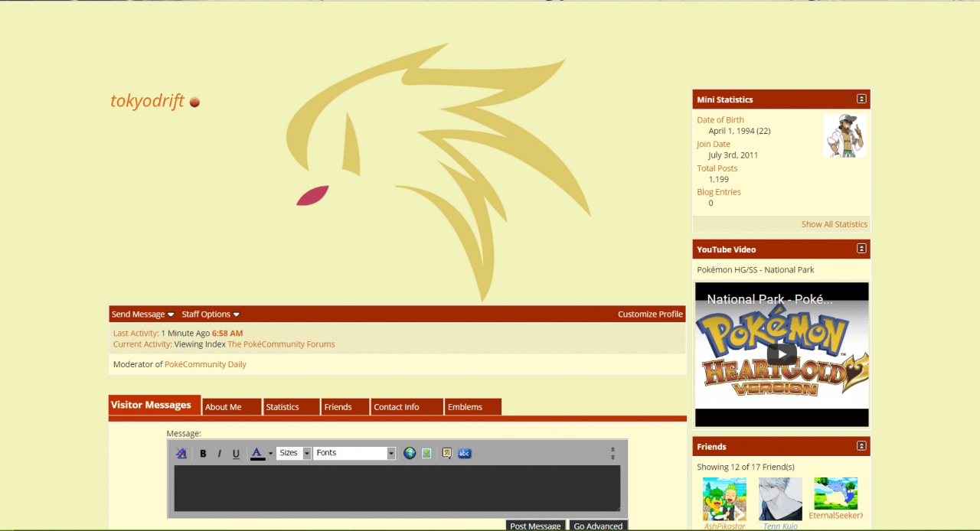This screenshot has width=980, height=531.
Task: Collapse the Mini Statistics panel
Action: (x=861, y=99)
